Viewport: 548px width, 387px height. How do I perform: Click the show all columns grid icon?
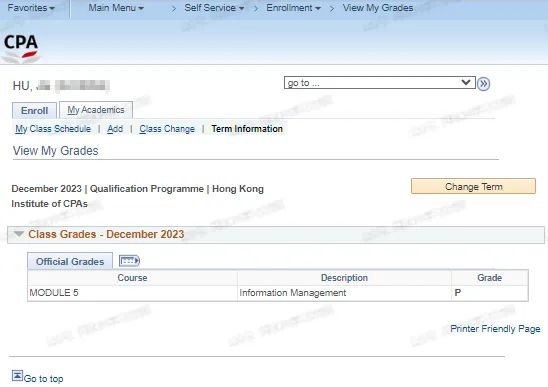(x=129, y=261)
